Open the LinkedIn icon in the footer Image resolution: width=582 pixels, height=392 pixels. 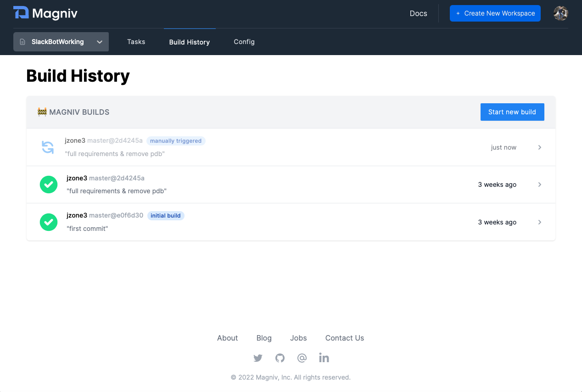coord(324,358)
